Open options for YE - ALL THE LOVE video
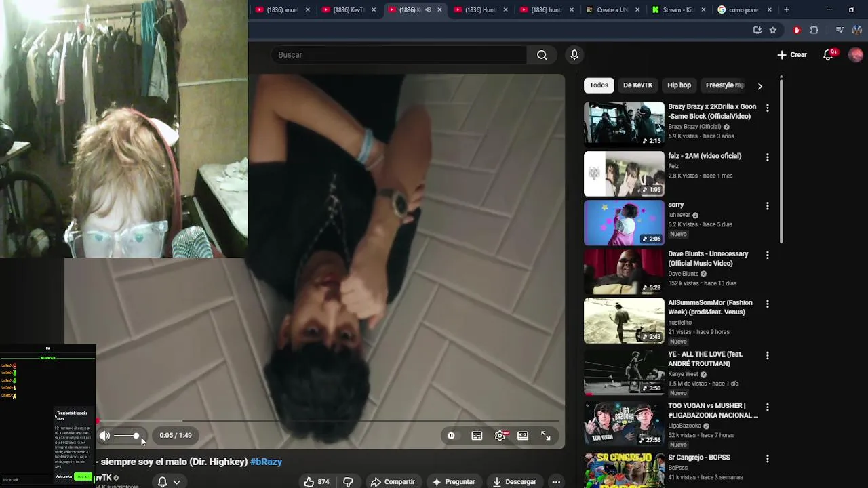The width and height of the screenshot is (868, 488). click(x=767, y=356)
